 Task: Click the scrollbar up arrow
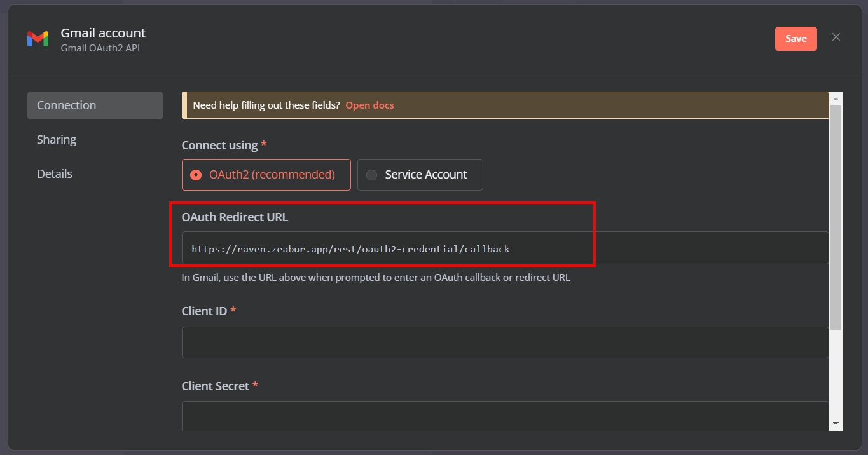point(836,98)
